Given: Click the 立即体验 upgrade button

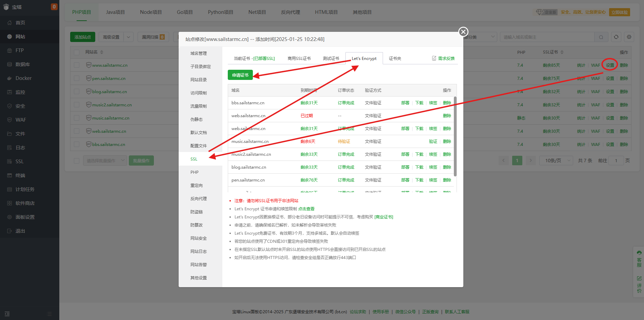Looking at the screenshot, I should tap(620, 12).
